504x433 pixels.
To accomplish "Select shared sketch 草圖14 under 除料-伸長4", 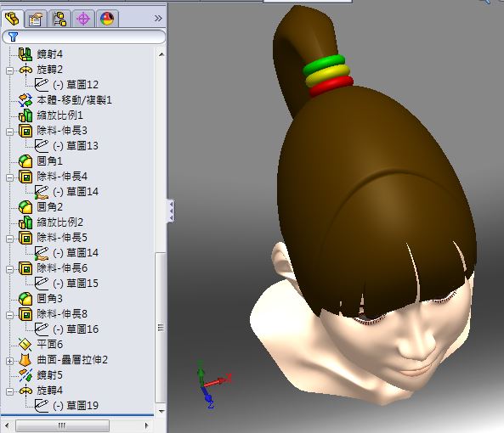I will coord(41,192).
